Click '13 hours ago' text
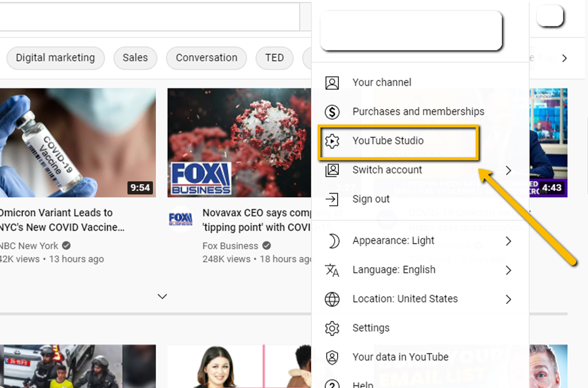This screenshot has width=588, height=388. [x=76, y=259]
